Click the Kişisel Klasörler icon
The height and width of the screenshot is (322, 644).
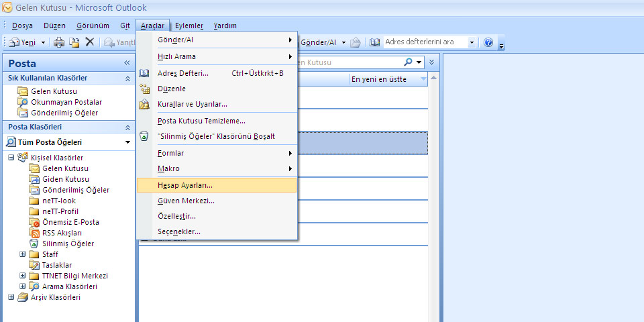(x=23, y=158)
